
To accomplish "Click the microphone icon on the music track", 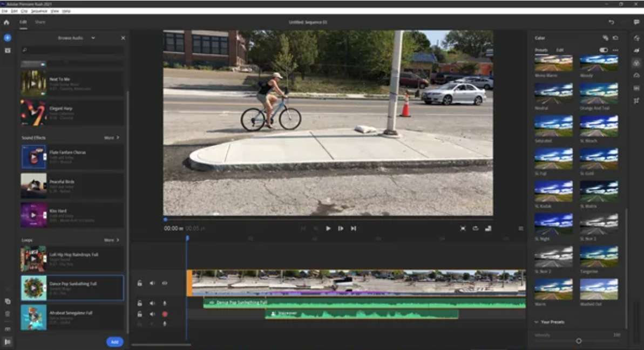I will 165,303.
